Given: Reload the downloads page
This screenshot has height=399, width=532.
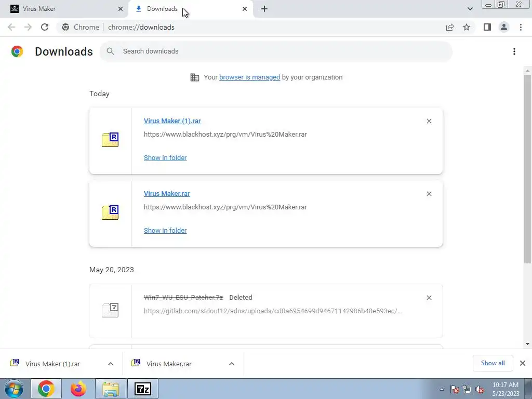Looking at the screenshot, I should [x=45, y=27].
